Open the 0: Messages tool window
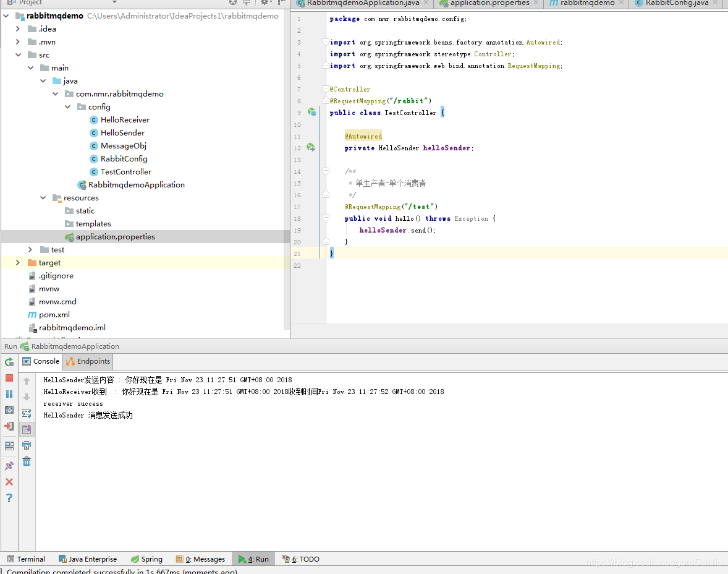Viewport: 728px width, 574px height. click(x=201, y=559)
